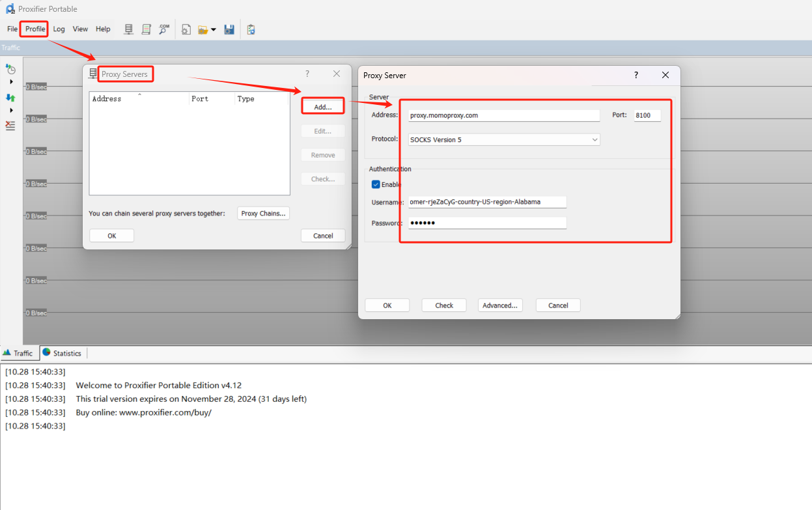812x510 pixels.
Task: Confirm OK in the Proxy Server dialog
Action: [387, 305]
